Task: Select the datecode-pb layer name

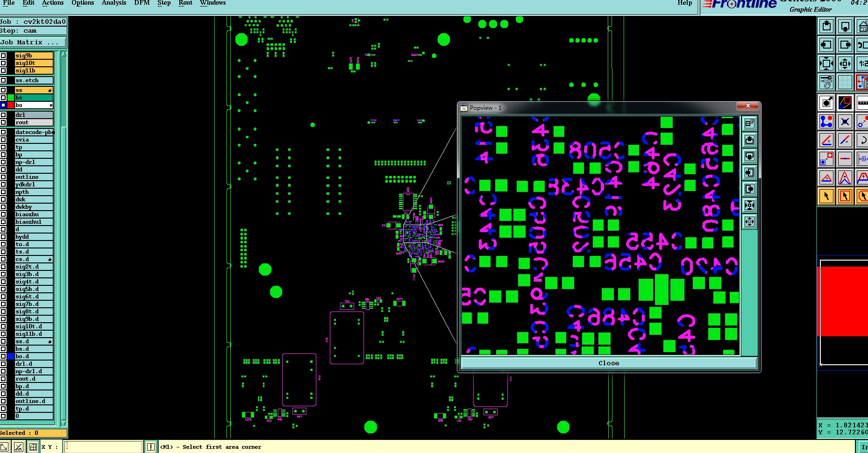Action: pyautogui.click(x=34, y=132)
